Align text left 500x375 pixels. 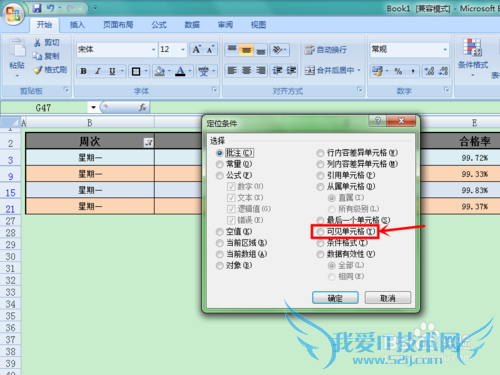[x=232, y=71]
